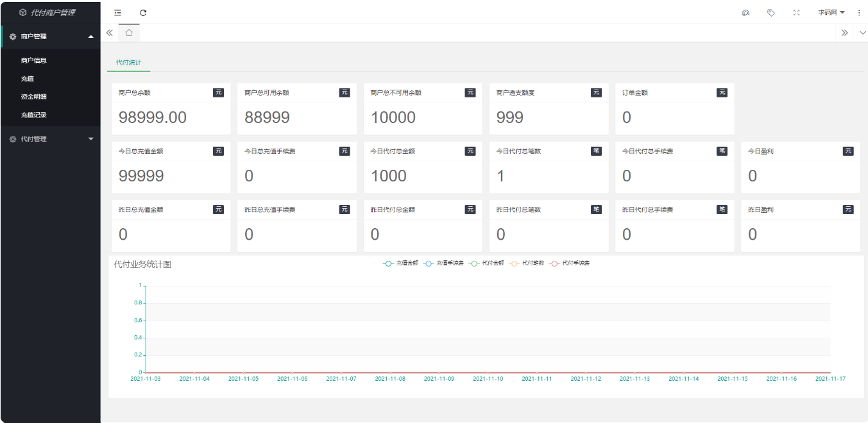
Task: Collapse the sidebar with the menu fold icon
Action: [117, 13]
